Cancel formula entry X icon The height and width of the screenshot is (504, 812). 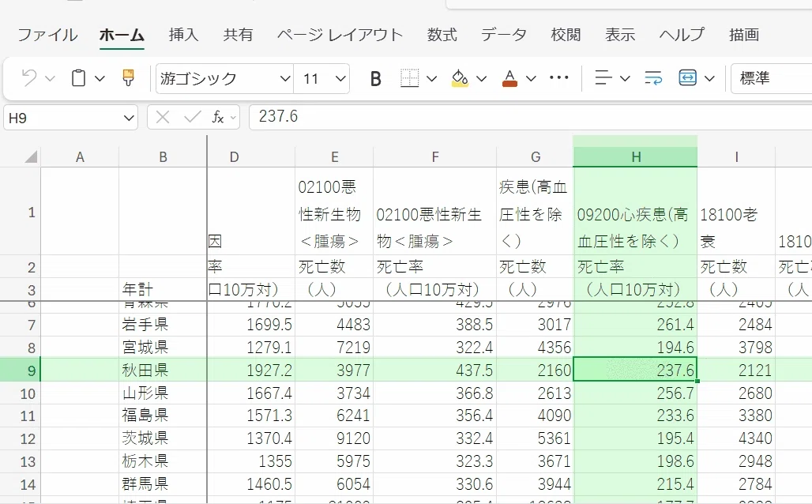(x=163, y=118)
